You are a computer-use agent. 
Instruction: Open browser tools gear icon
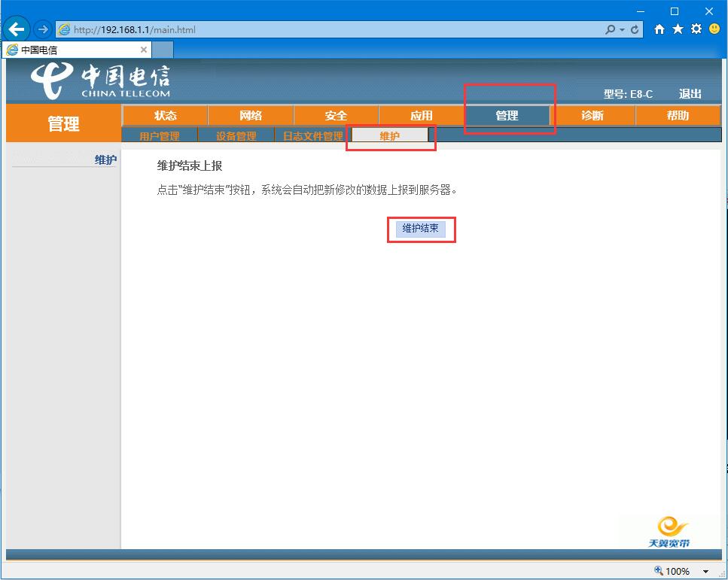[696, 29]
